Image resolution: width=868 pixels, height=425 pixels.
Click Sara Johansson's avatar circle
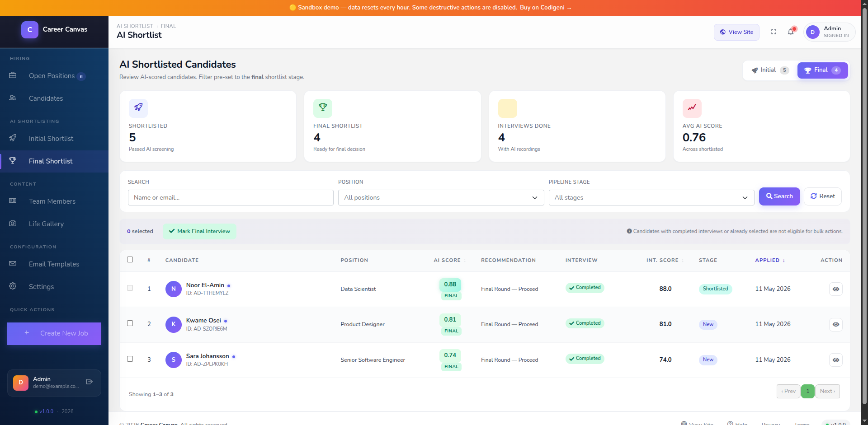click(174, 360)
